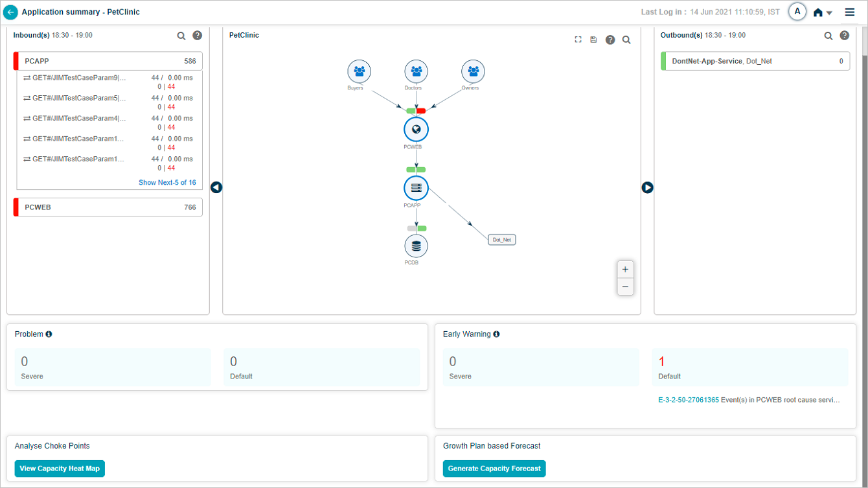
Task: Expand PetClinic topology to fullscreen
Action: click(x=578, y=40)
